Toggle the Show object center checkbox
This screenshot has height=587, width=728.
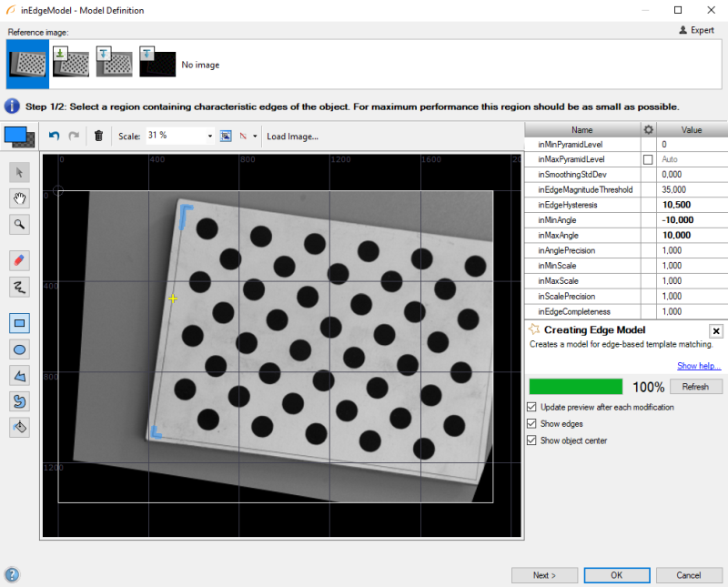point(532,440)
